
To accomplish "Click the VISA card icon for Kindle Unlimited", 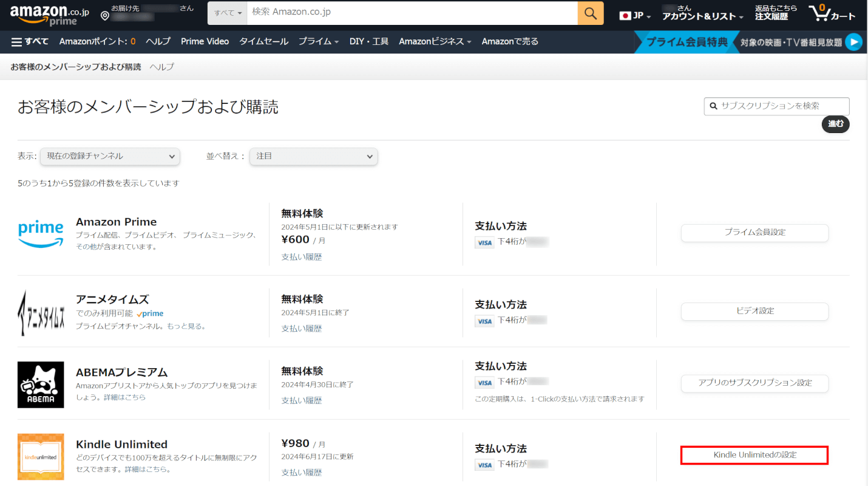I will (x=484, y=465).
